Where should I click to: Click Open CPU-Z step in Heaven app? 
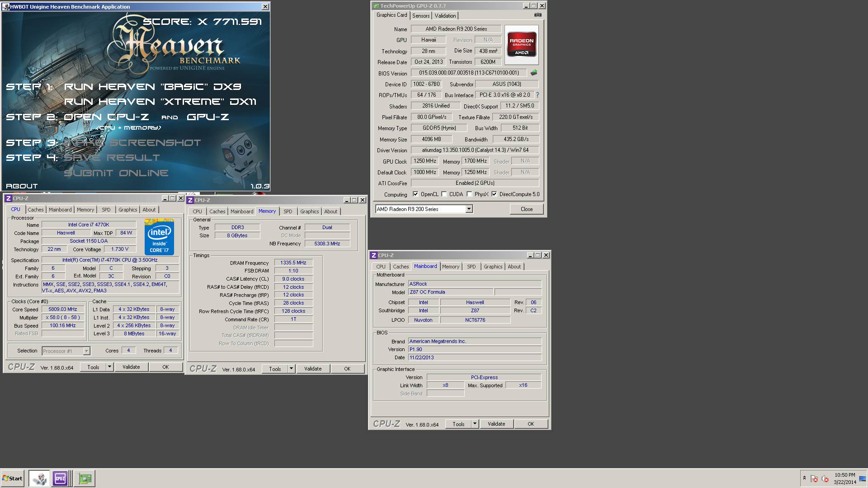[106, 117]
